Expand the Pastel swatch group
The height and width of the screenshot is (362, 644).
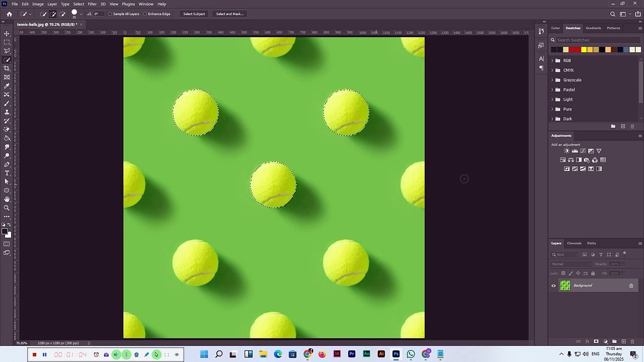[552, 89]
